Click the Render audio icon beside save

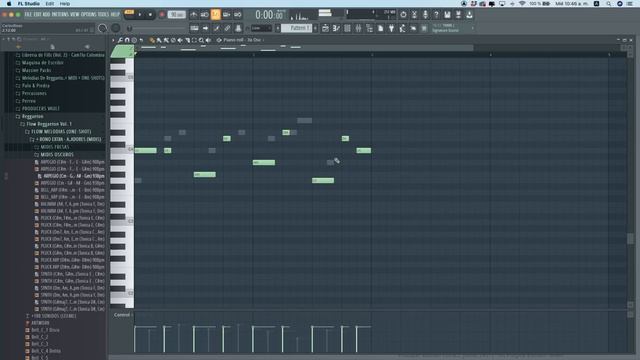pos(458,15)
